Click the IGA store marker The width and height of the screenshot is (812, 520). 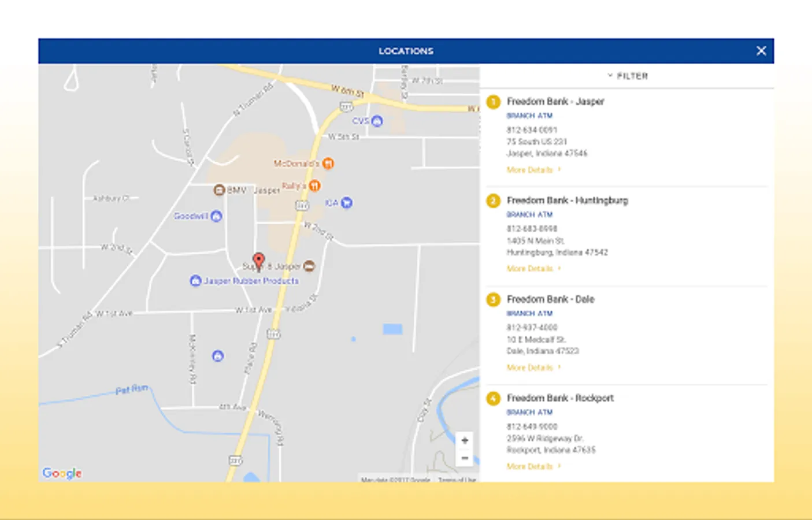[347, 203]
